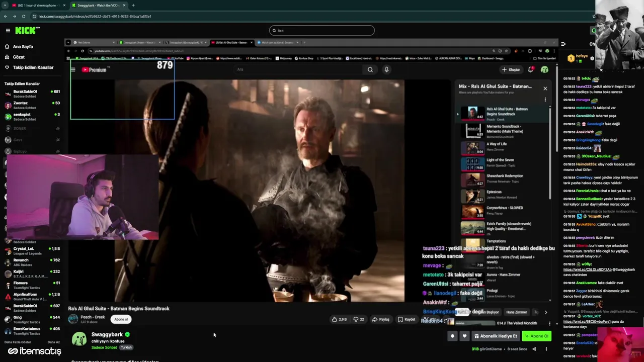Open BurakSakinOl channel with 681 viewers

32,94
